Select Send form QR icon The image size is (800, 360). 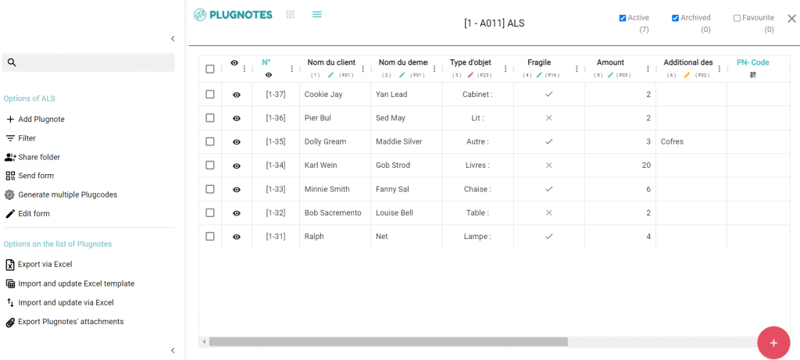[9, 176]
